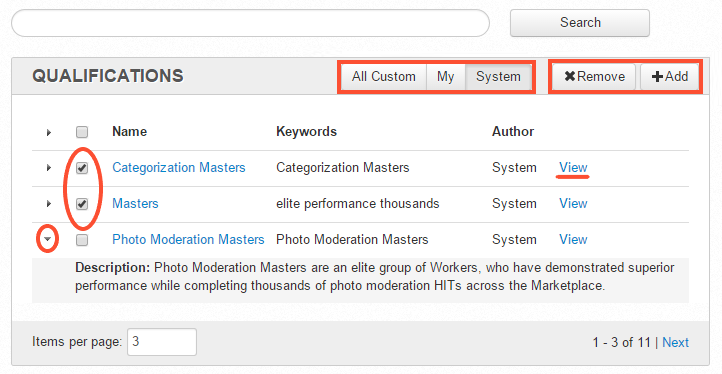Click the '1 - 3 of 11' page count
722x374 pixels.
tap(621, 342)
